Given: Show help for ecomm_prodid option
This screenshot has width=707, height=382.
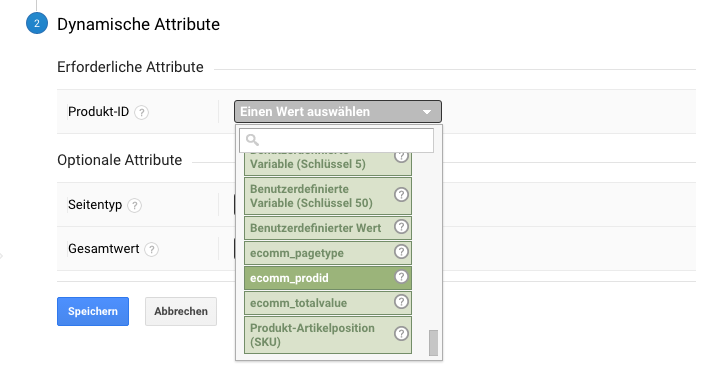Looking at the screenshot, I should pos(401,277).
